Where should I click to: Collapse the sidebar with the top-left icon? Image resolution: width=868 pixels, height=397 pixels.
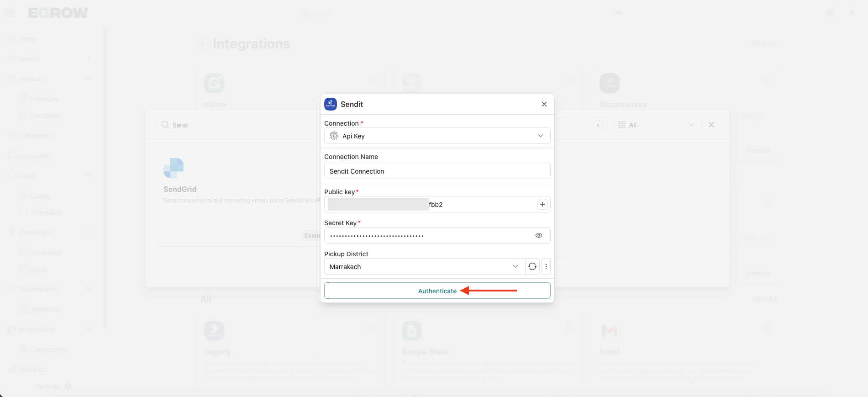point(10,13)
